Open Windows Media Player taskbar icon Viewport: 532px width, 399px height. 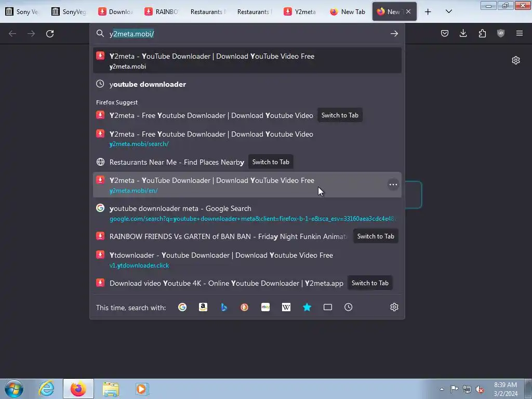pos(142,389)
